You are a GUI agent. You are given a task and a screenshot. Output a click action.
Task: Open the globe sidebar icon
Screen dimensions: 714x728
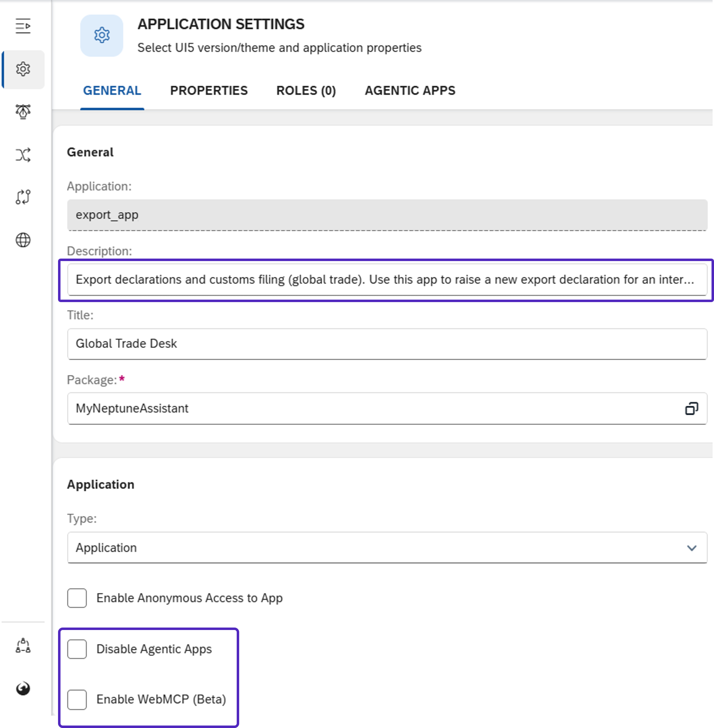(23, 240)
